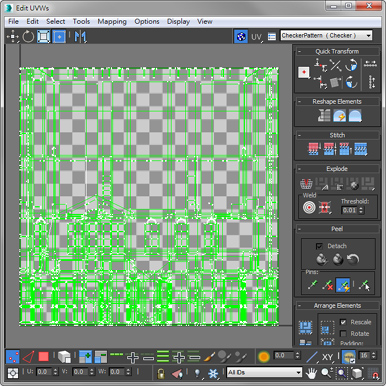Open the Mapping menu
This screenshot has height=386, width=386.
(112, 22)
